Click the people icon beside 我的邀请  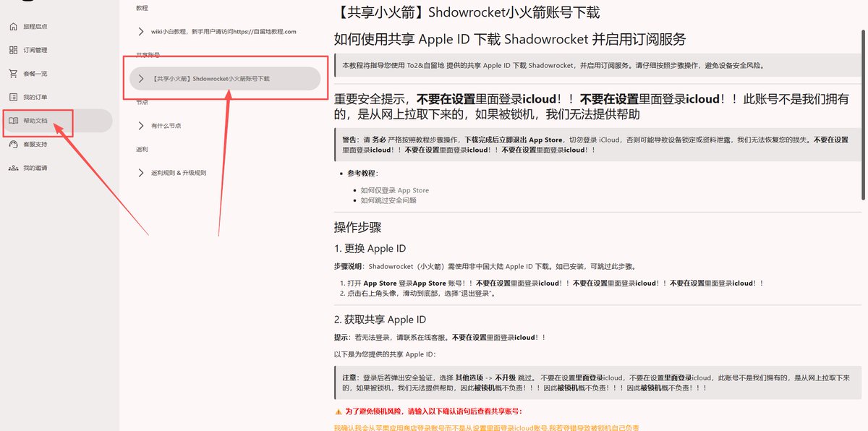[x=13, y=168]
